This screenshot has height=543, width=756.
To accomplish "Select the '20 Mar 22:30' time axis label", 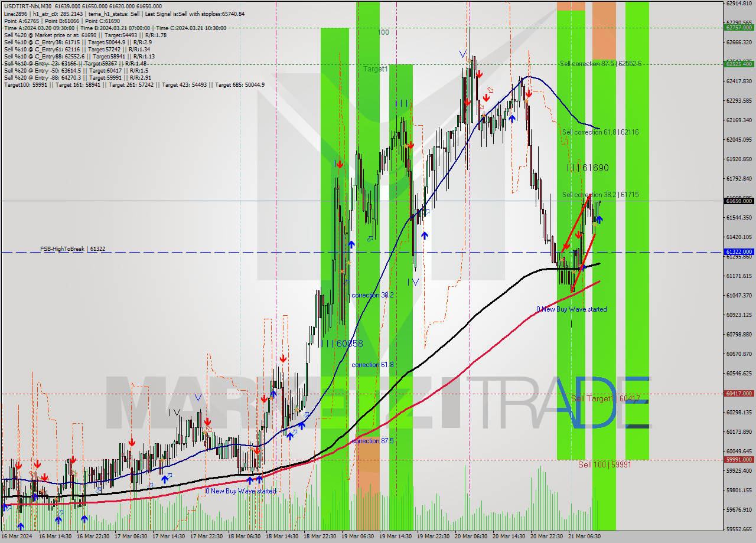I will tap(548, 537).
